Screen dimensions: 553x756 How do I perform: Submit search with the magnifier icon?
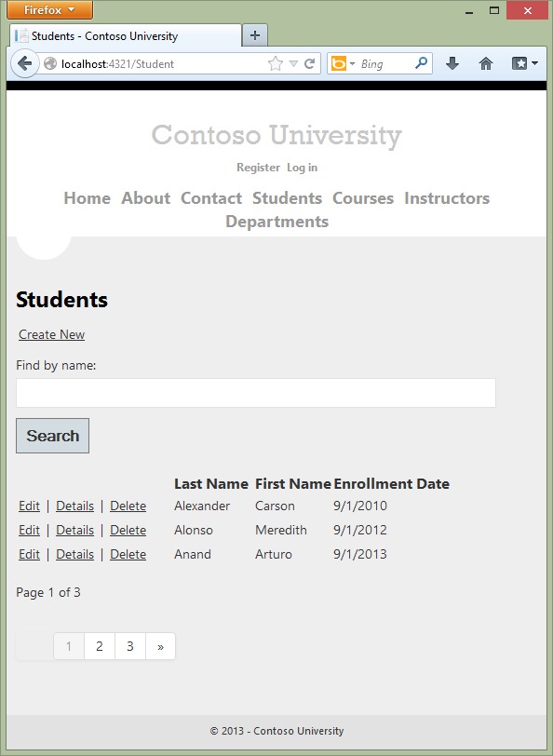point(423,62)
